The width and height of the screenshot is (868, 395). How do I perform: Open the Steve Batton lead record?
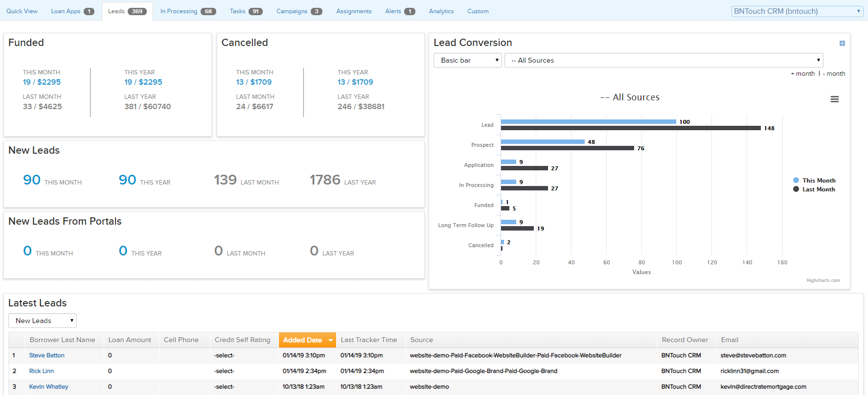46,355
